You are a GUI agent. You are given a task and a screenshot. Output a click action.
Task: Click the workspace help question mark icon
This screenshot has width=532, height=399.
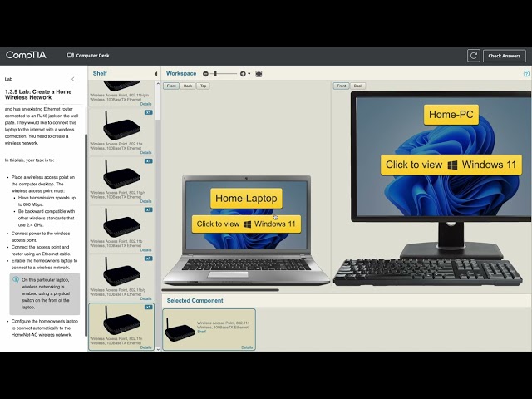click(526, 74)
